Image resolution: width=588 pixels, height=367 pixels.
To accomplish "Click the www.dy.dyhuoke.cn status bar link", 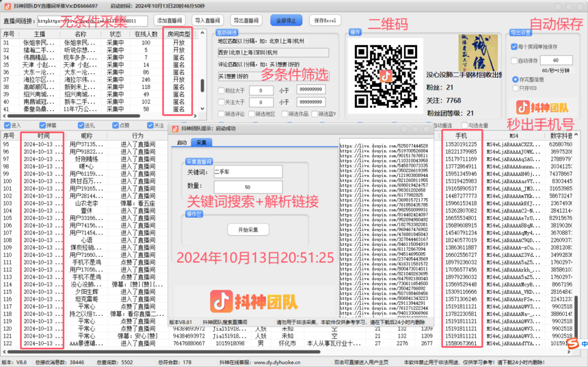I will coord(277,362).
